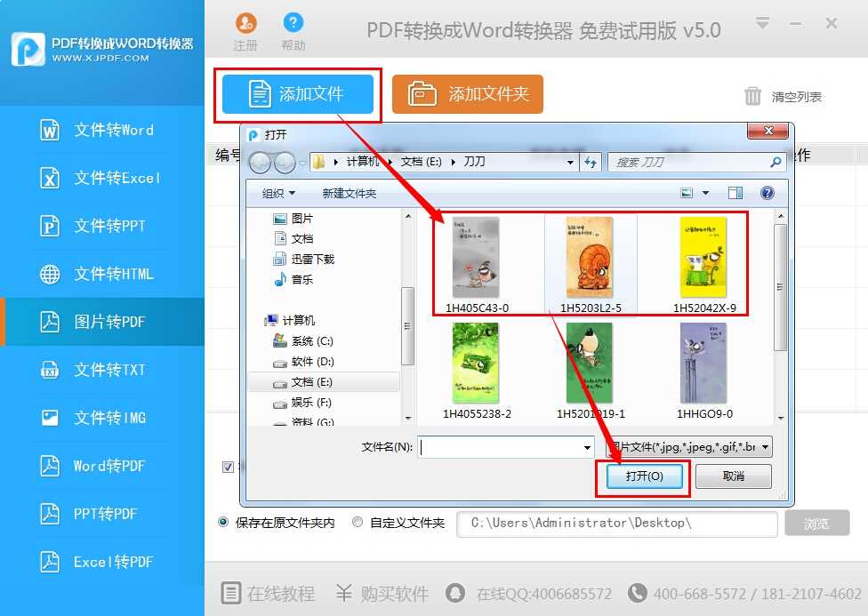Open the 帮助 help icon
This screenshot has height=616, width=868.
(x=293, y=23)
